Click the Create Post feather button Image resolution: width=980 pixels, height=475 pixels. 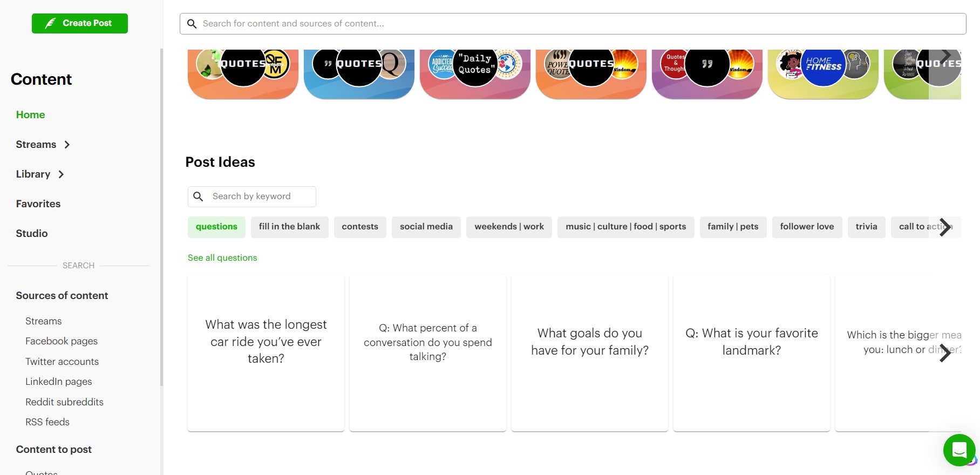pos(79,23)
